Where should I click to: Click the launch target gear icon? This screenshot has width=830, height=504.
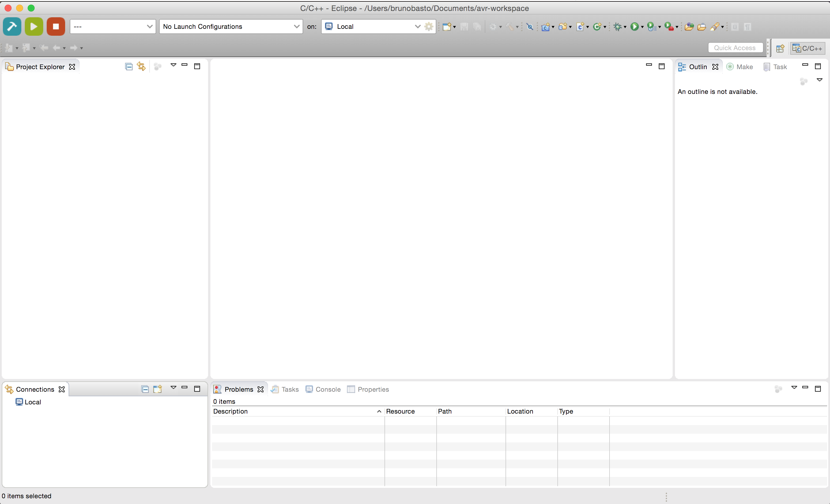(429, 26)
